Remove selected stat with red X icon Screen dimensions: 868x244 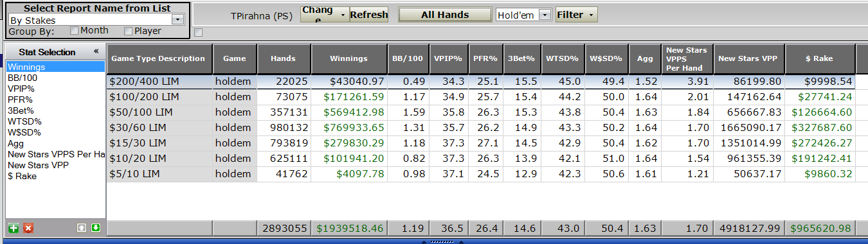pos(28,228)
